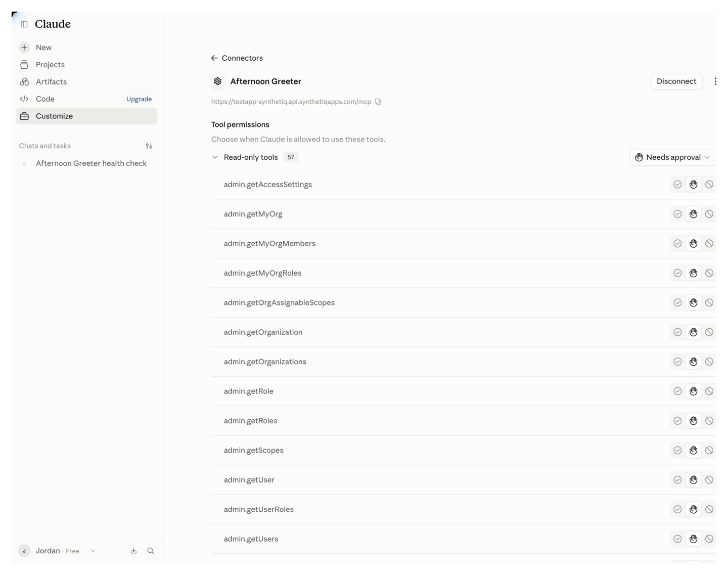Block the admin.getUserRoles tool

709,509
